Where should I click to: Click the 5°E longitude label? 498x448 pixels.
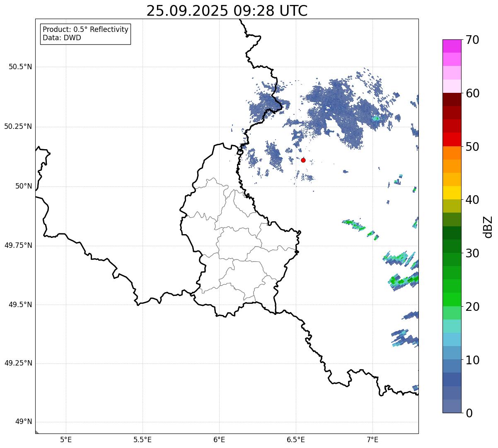pos(66,439)
